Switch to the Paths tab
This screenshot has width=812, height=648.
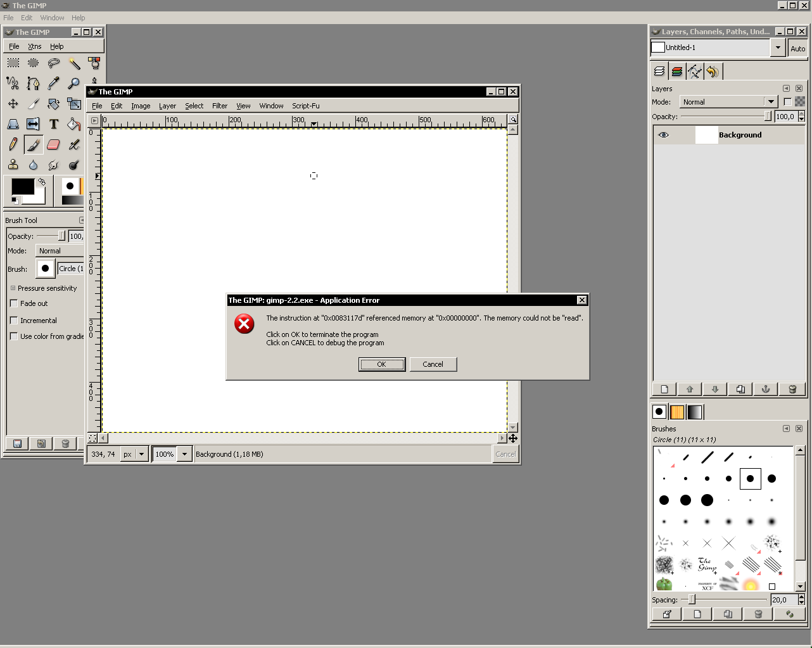(695, 72)
